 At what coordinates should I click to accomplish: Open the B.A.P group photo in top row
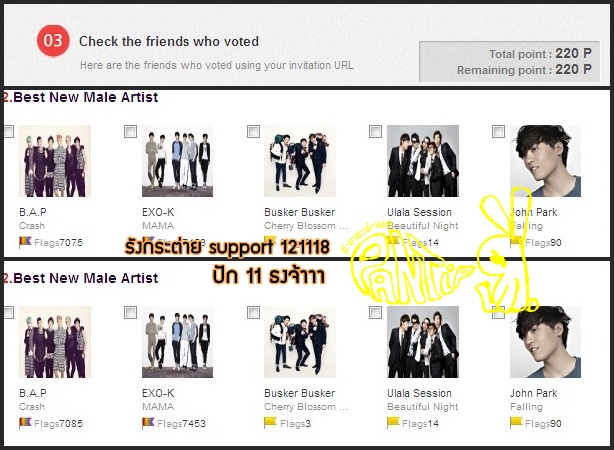(x=55, y=161)
